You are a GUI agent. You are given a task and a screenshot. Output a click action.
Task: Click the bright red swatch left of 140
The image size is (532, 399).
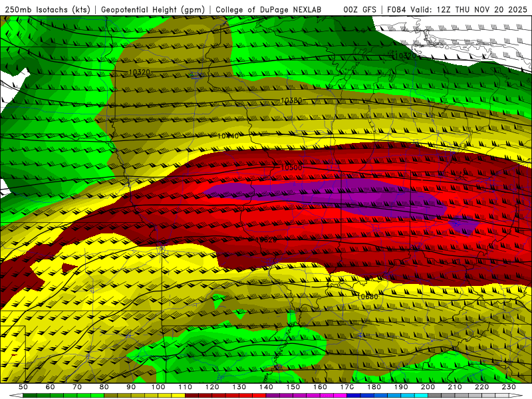(259, 396)
